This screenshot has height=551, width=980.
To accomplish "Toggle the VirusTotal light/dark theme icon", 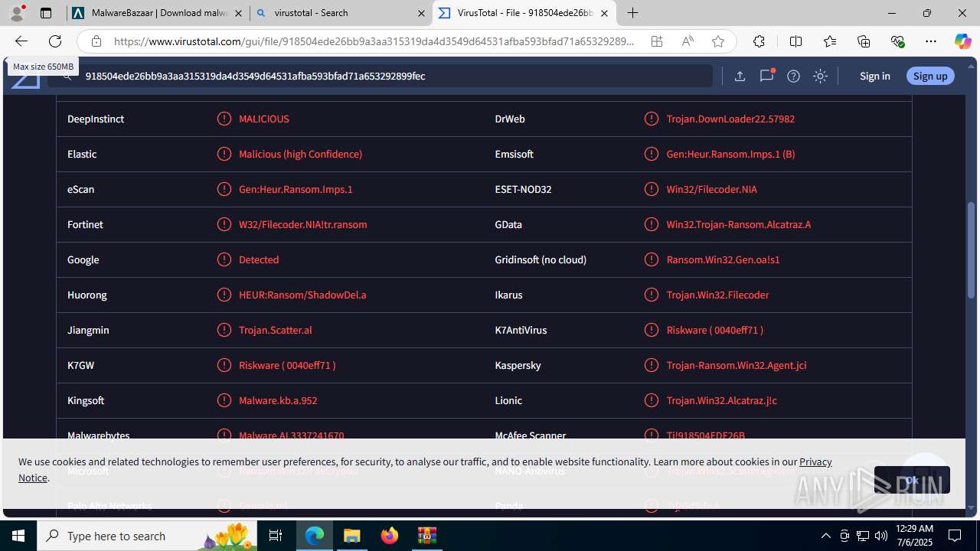I will tap(820, 76).
